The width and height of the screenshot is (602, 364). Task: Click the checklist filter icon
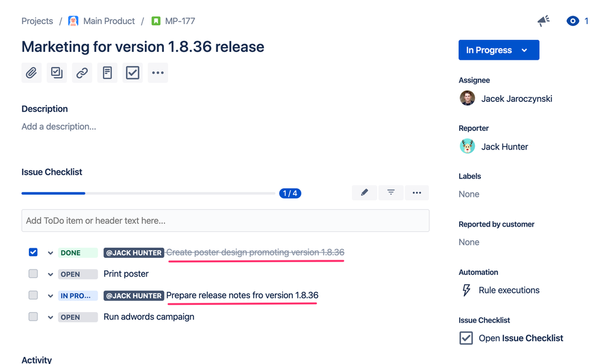click(x=390, y=192)
